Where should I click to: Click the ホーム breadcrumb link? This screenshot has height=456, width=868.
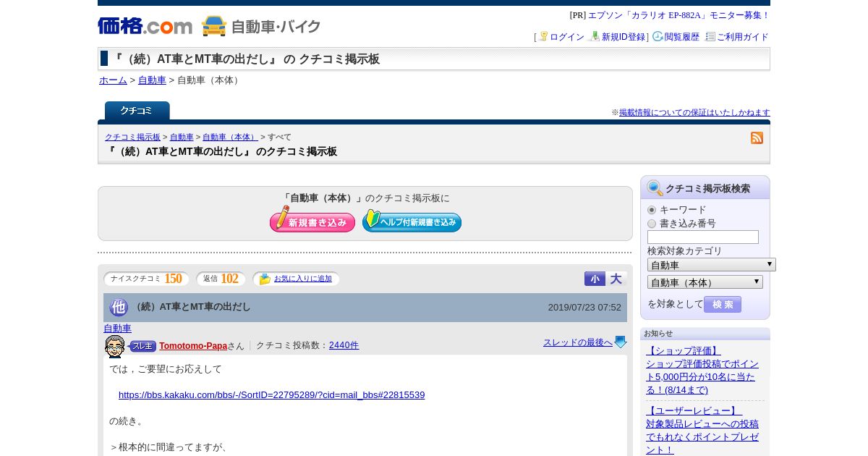(x=113, y=80)
